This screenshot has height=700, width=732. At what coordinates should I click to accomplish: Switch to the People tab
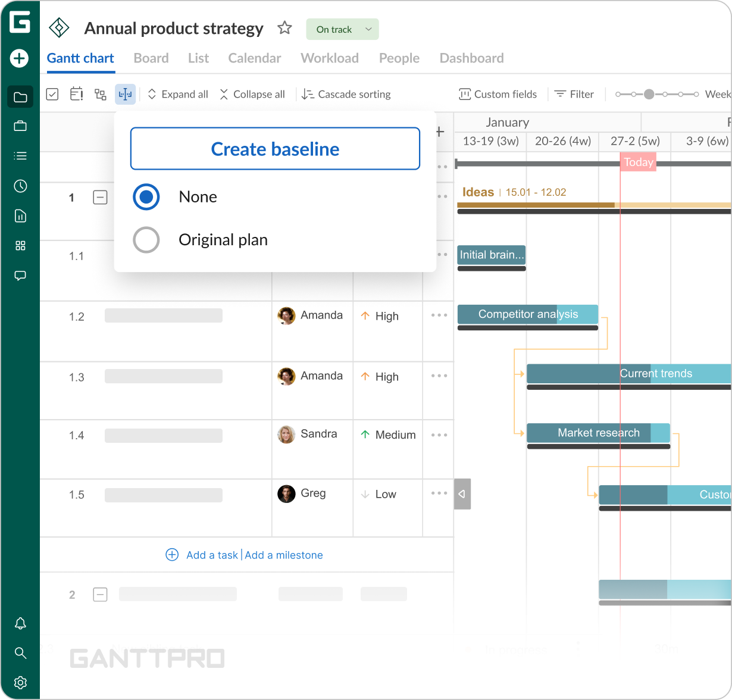point(399,58)
